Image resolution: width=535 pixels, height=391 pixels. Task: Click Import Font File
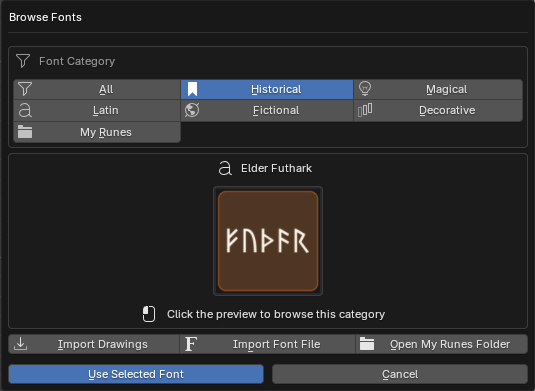coord(268,344)
